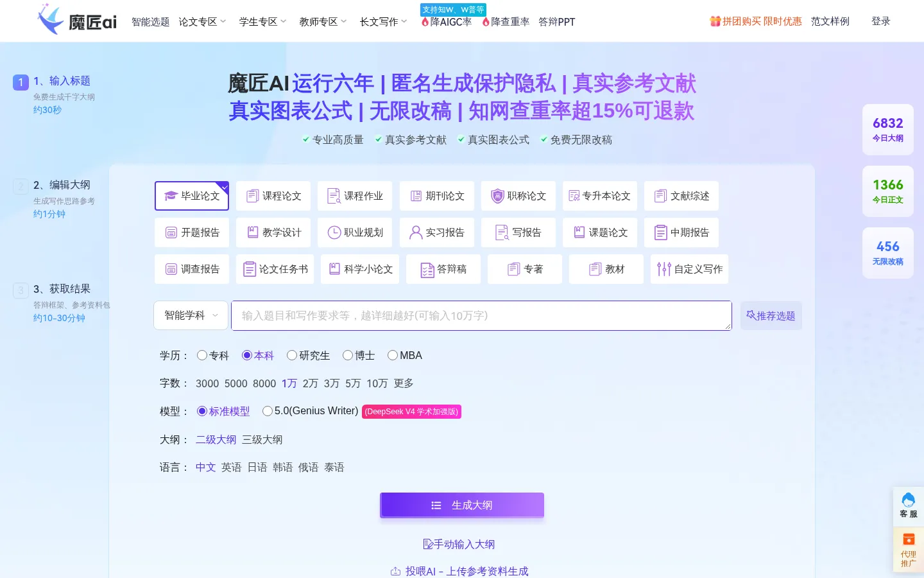Expand the 长文写作 menu dropdown
This screenshot has height=578, width=924.
click(x=383, y=22)
